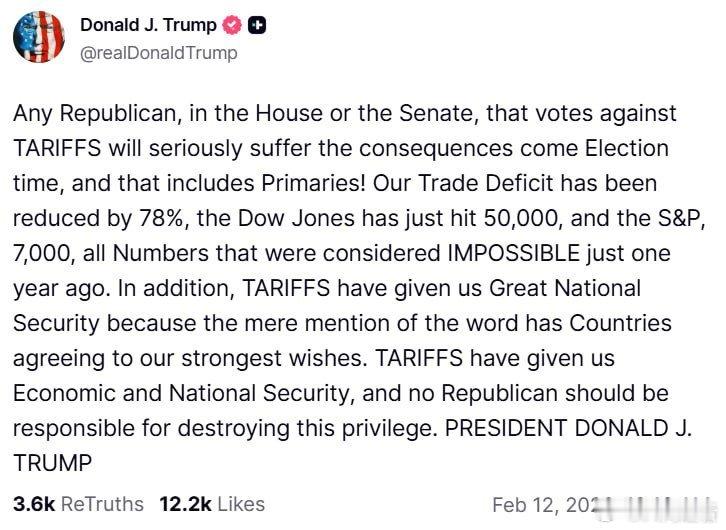Click the blurred watermark beside the date

(655, 504)
